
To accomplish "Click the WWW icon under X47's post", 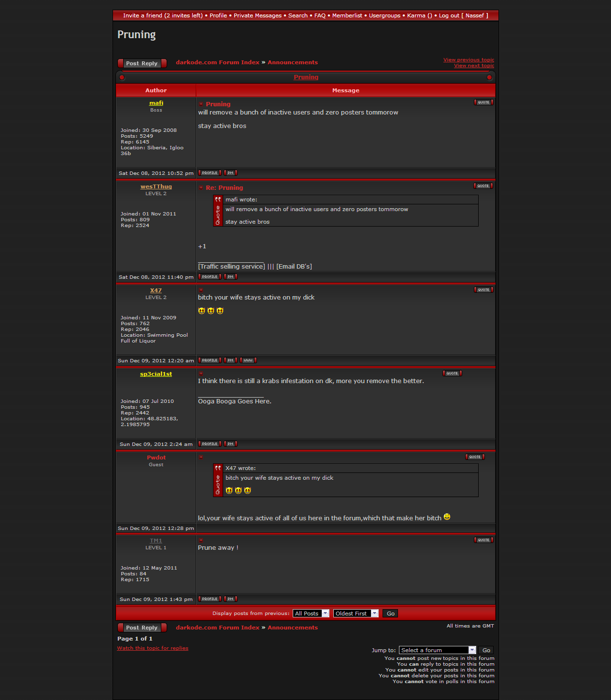I will point(248,360).
